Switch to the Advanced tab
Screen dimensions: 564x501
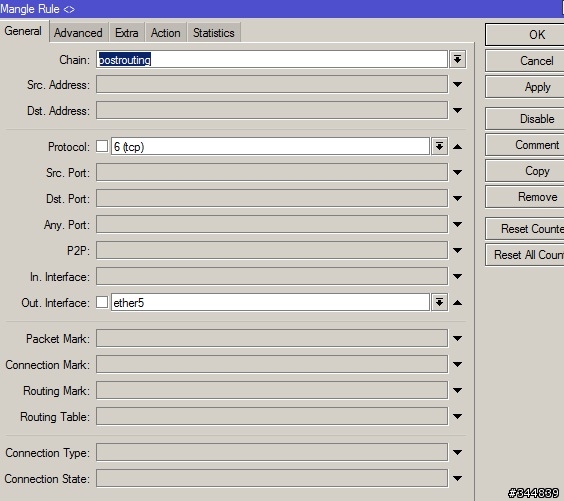point(78,33)
